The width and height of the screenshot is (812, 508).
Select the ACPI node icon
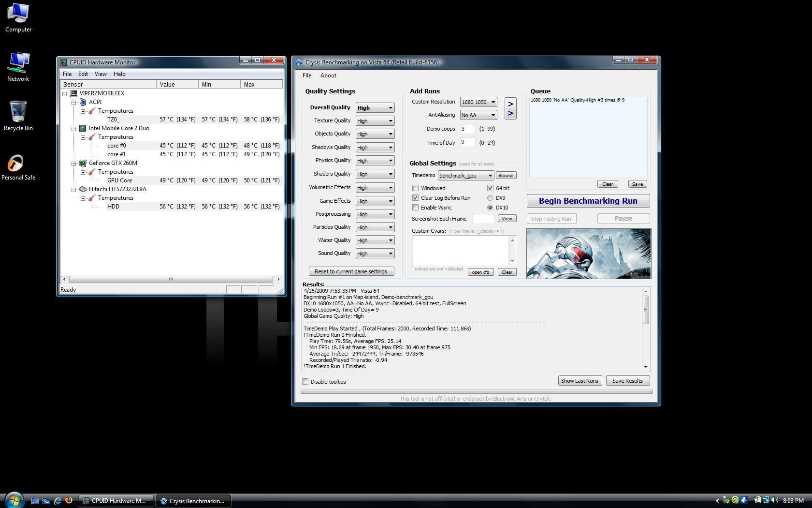[83, 102]
